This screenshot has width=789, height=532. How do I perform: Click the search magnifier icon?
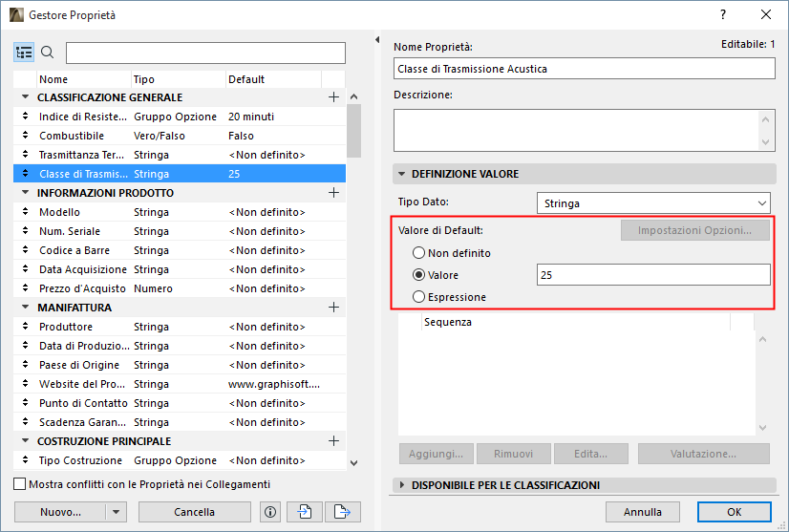(x=48, y=53)
